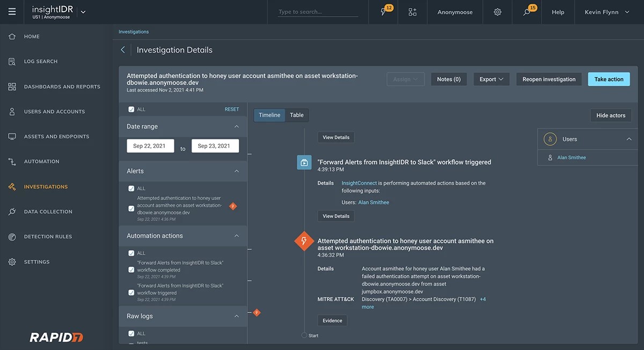
Task: Collapse the Users actors panel
Action: [629, 139]
